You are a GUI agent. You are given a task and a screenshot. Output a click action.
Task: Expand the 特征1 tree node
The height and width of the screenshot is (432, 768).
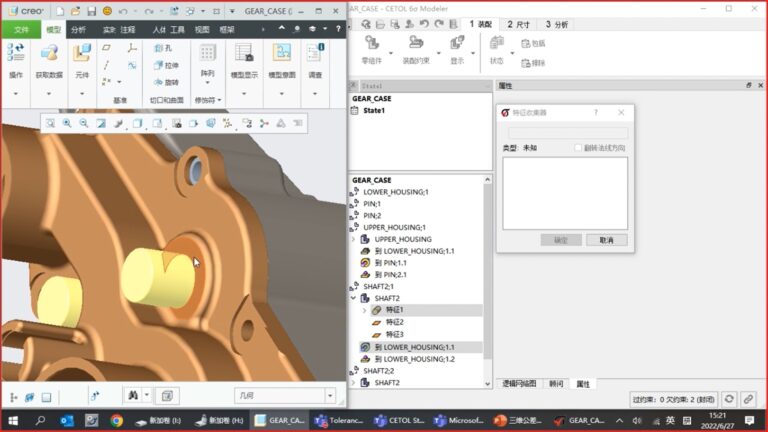[365, 310]
